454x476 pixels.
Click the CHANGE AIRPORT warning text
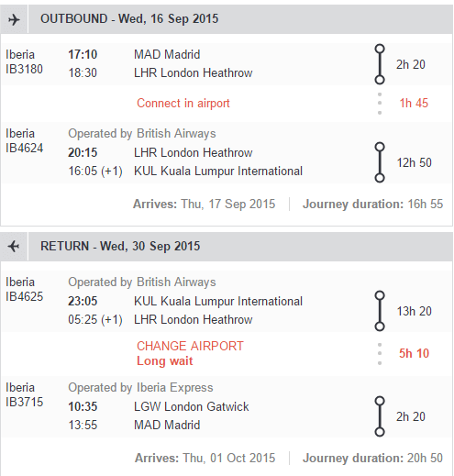[190, 346]
